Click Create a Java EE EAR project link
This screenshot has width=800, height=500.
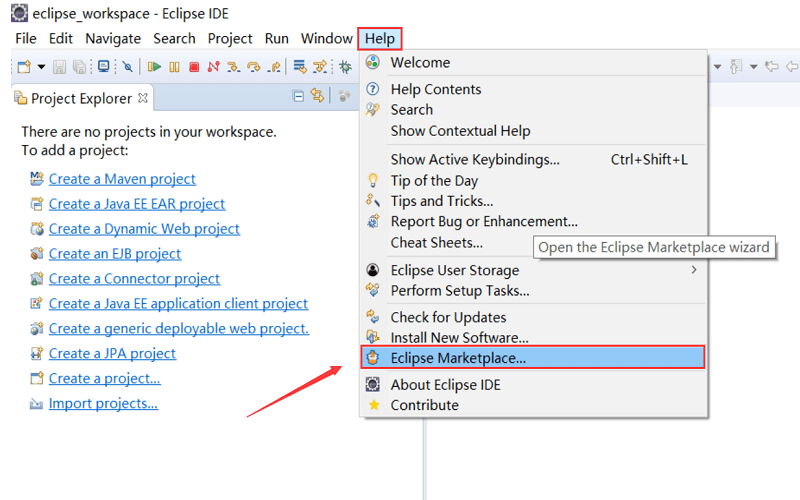coord(137,204)
